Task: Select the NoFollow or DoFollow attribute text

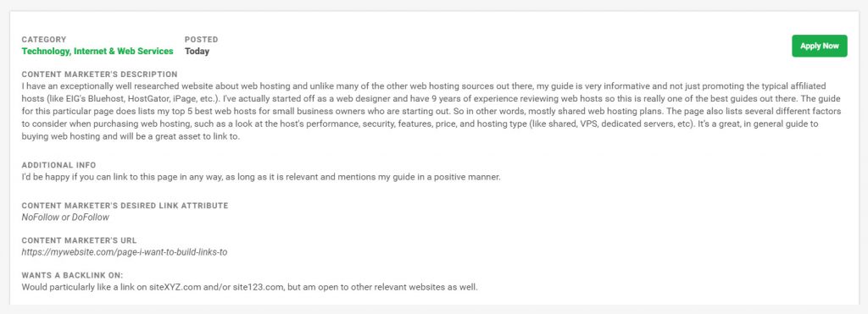Action: 65,218
